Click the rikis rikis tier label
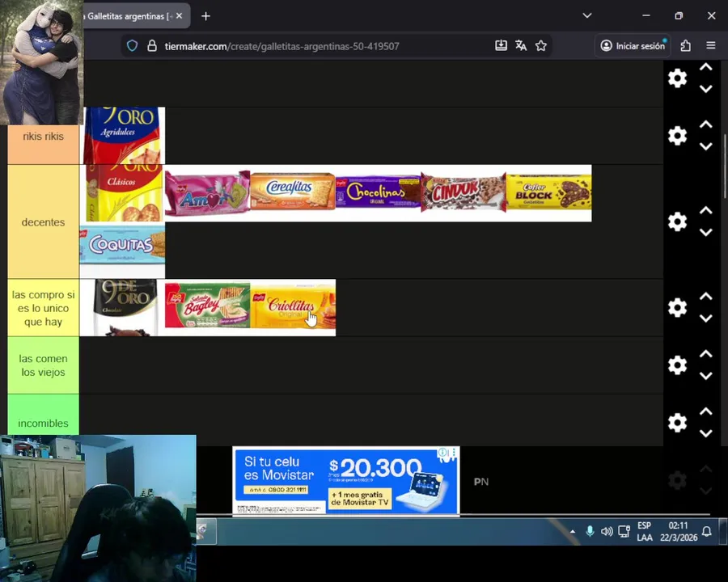 [x=43, y=137]
